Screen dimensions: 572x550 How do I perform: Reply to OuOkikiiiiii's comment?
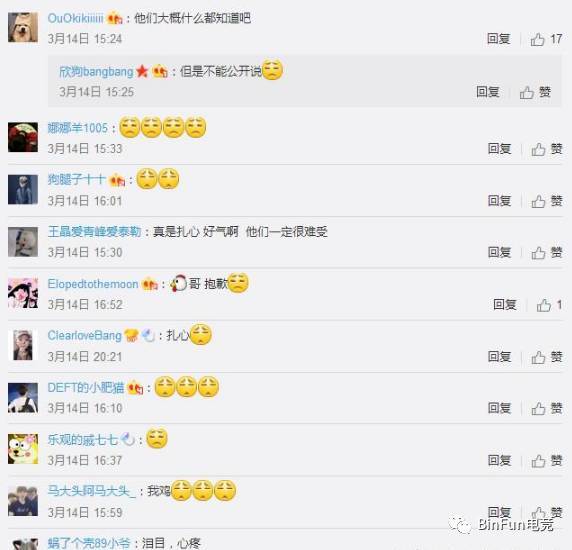[499, 39]
